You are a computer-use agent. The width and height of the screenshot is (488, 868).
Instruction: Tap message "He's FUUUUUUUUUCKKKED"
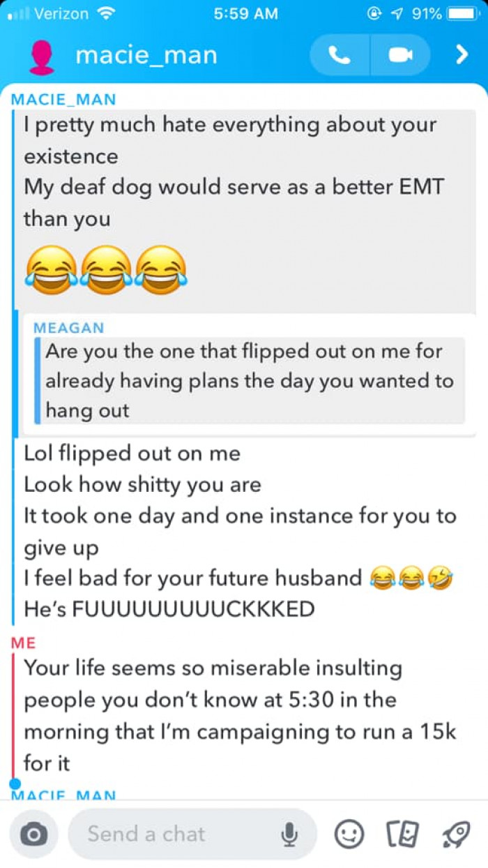coord(169,609)
